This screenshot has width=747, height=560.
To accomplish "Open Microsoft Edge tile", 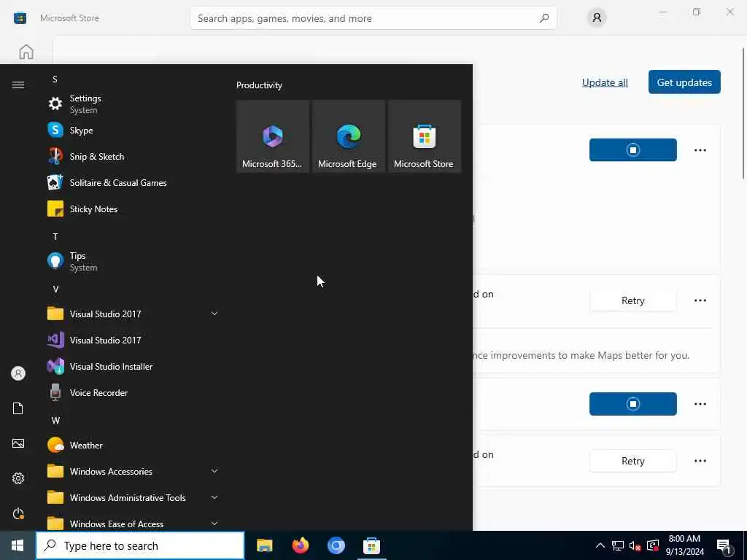I will click(348, 136).
